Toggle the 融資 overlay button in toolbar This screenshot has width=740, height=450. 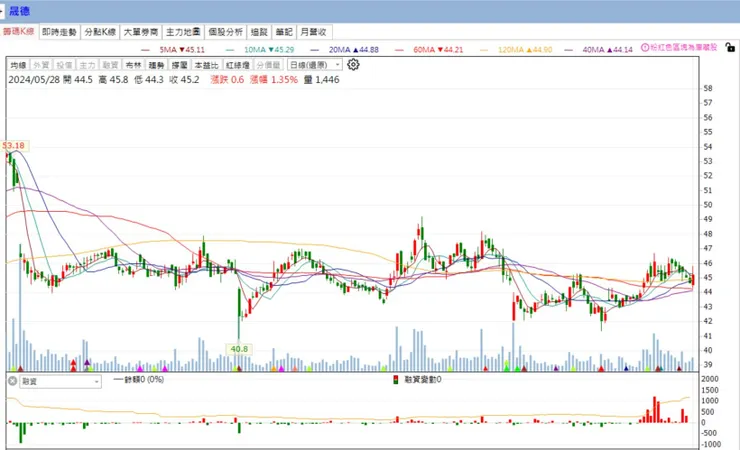(110, 65)
